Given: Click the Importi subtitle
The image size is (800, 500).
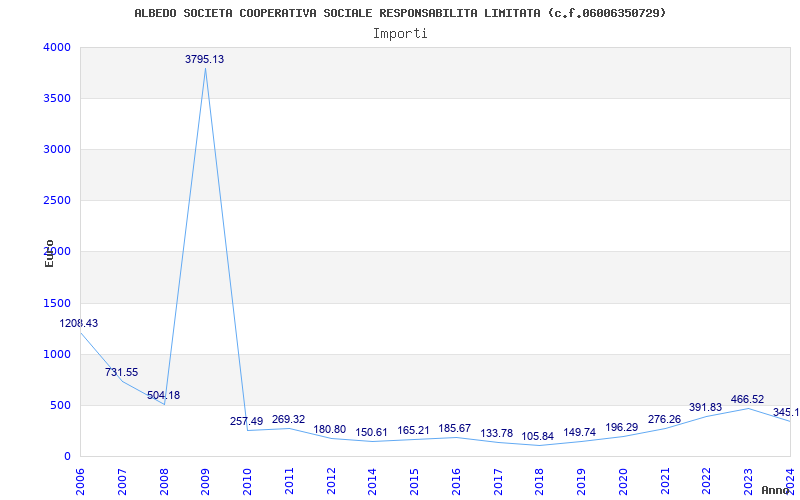Looking at the screenshot, I should (400, 33).
